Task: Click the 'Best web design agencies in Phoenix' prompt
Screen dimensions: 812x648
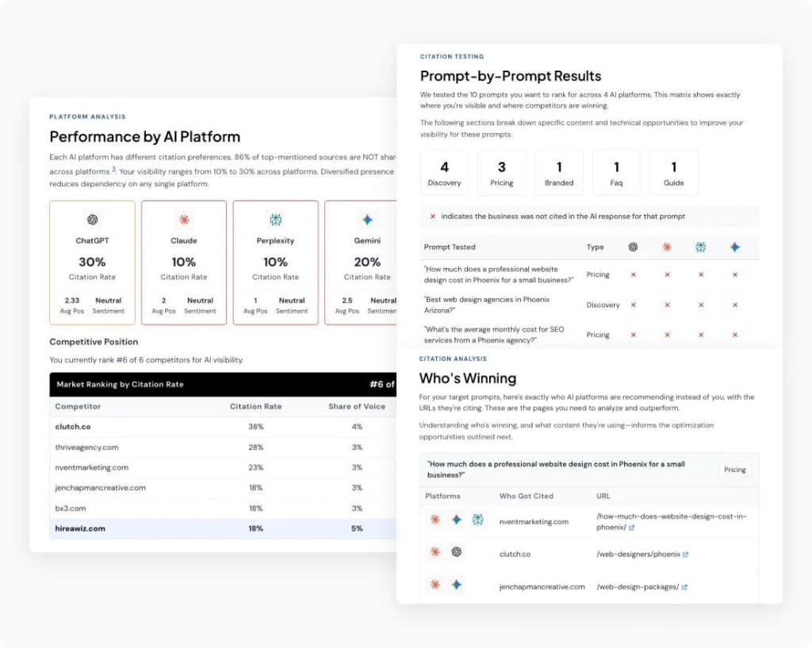Action: tap(487, 305)
